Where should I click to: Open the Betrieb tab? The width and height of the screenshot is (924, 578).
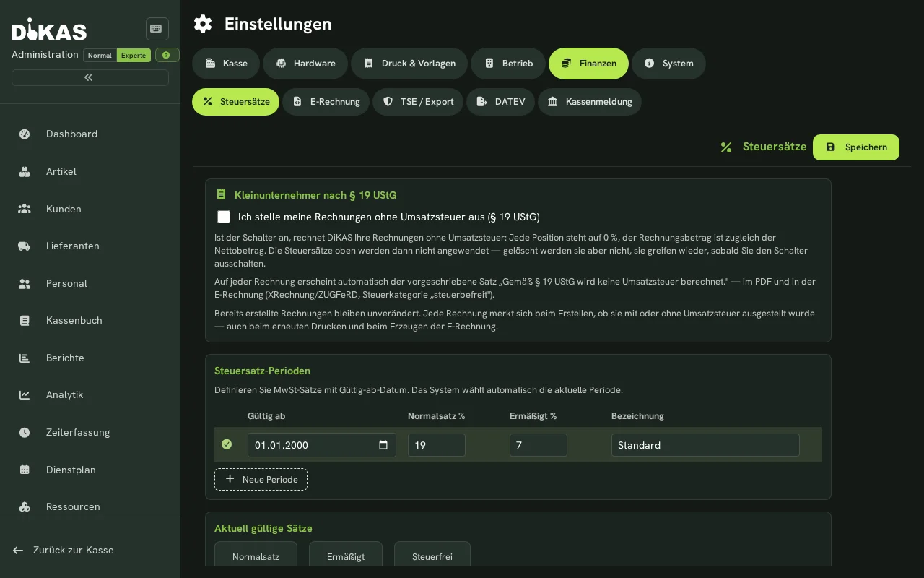tap(508, 64)
